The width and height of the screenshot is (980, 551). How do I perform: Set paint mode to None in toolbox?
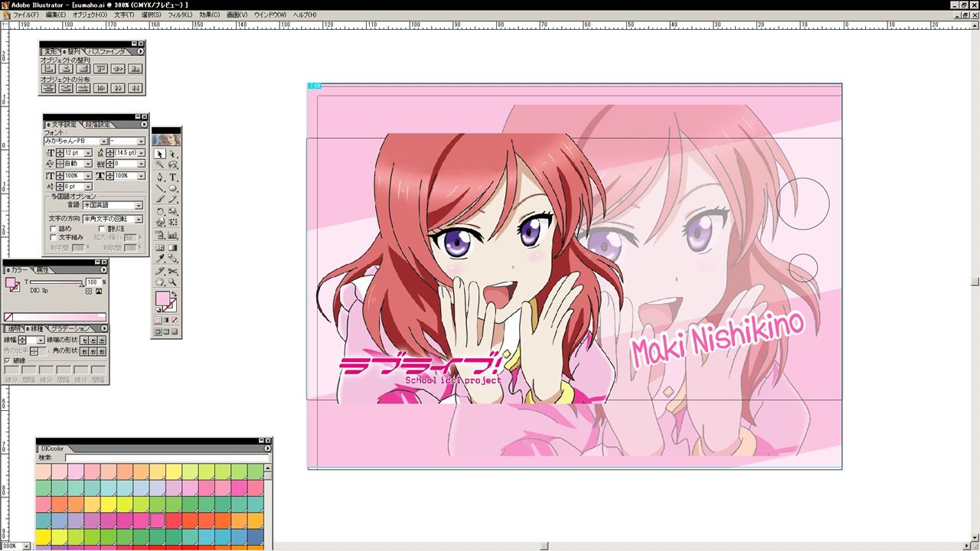175,320
